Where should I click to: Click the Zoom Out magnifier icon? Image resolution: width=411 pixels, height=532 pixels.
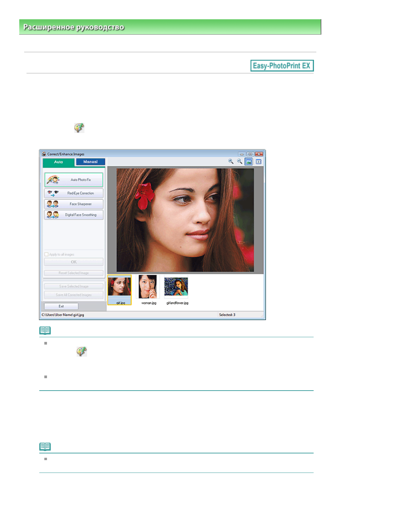coord(239,162)
